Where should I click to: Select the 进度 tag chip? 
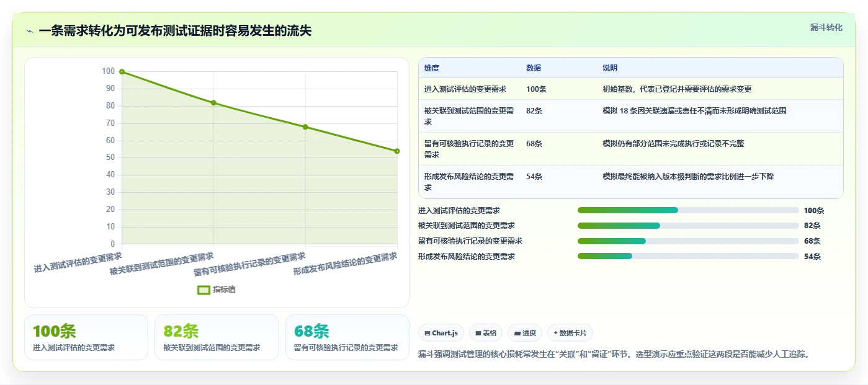[525, 333]
